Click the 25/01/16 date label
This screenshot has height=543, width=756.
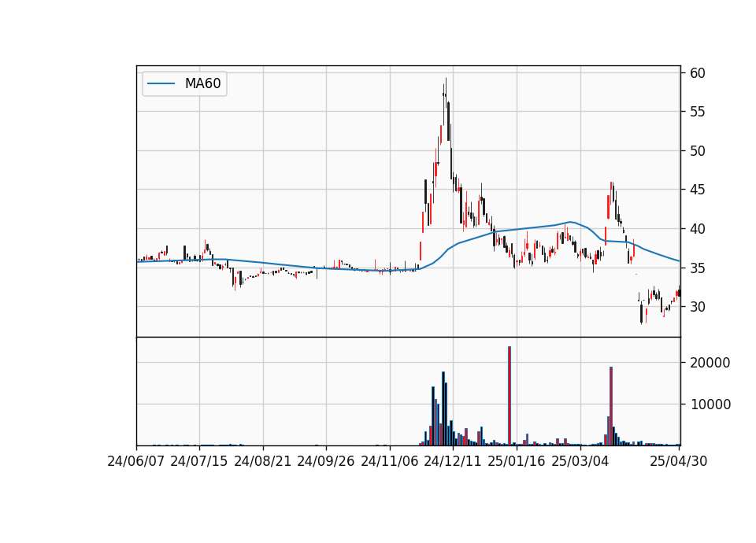pyautogui.click(x=517, y=461)
